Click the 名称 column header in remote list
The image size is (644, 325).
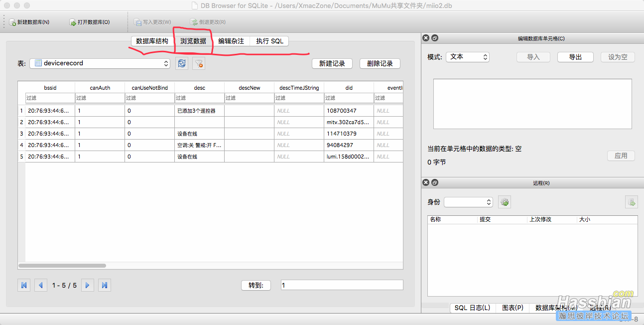point(453,219)
